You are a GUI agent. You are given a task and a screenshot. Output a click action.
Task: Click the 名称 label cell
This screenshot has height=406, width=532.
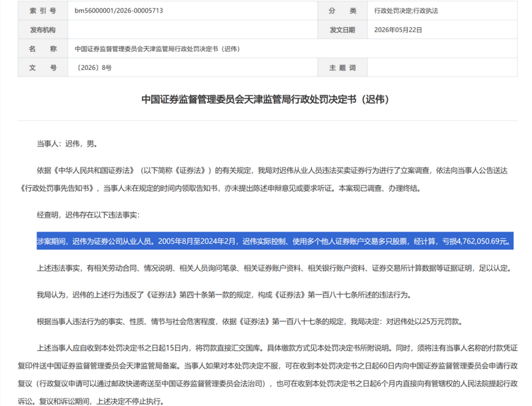[43, 49]
